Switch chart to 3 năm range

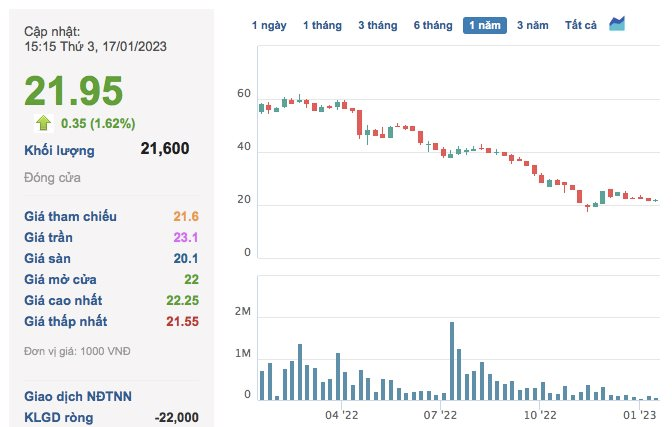tap(531, 25)
